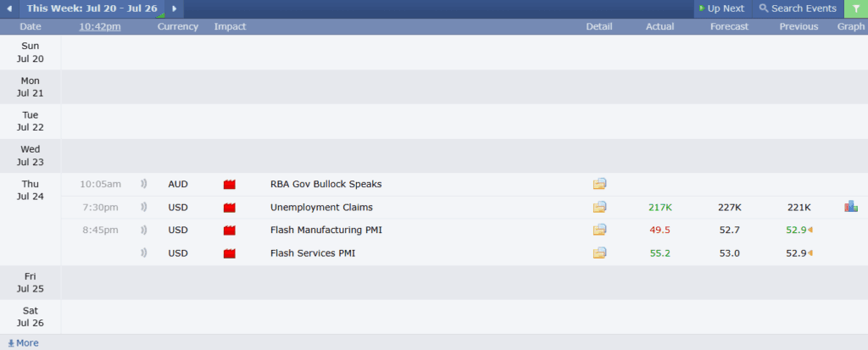The height and width of the screenshot is (350, 868).
Task: Click the revised previous value marker for Flash Services PMI
Action: coord(810,253)
